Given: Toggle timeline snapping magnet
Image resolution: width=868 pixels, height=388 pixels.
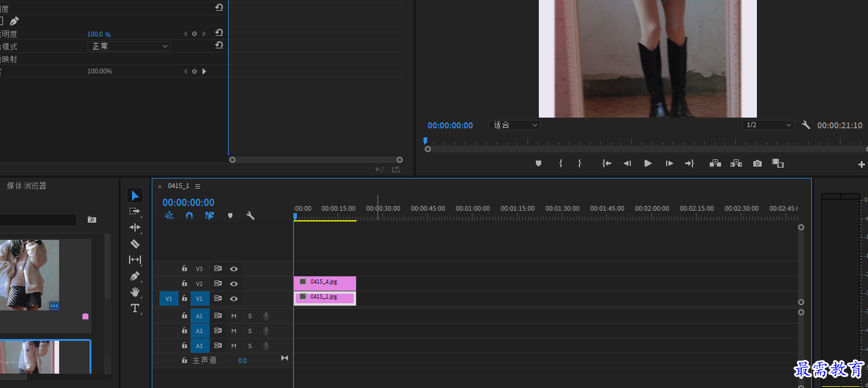Looking at the screenshot, I should click(189, 215).
